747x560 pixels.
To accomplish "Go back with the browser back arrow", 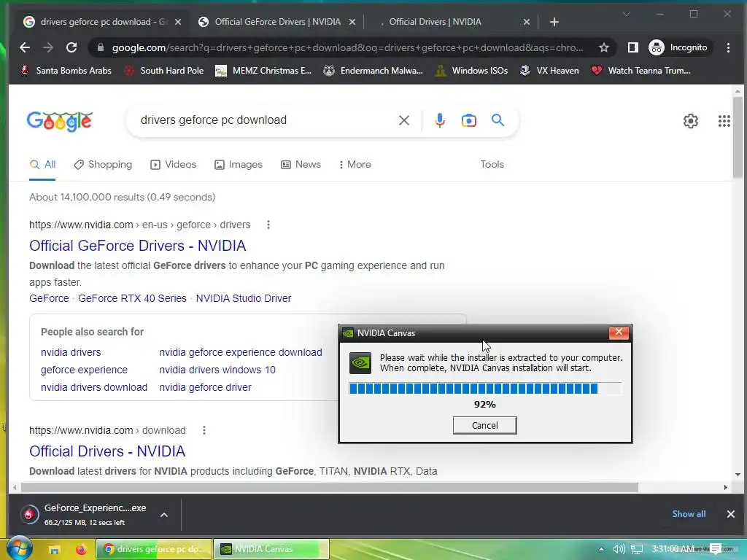I will (x=25, y=47).
